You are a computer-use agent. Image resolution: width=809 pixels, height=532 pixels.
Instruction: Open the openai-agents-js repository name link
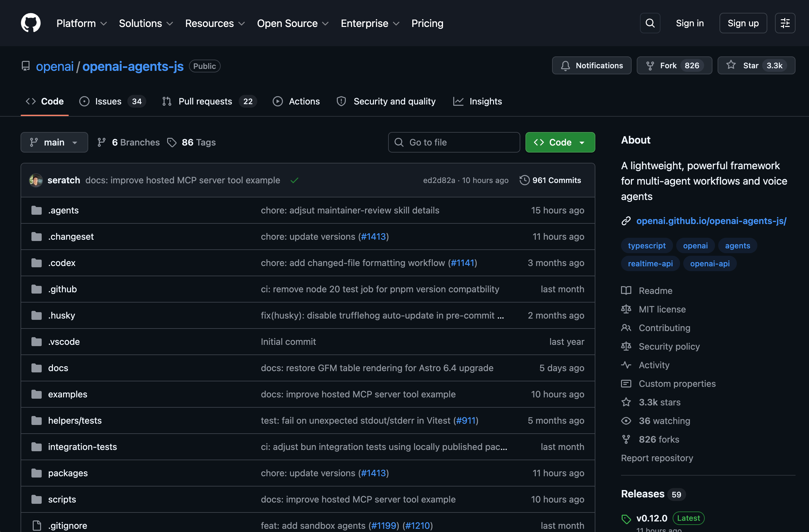tap(133, 66)
